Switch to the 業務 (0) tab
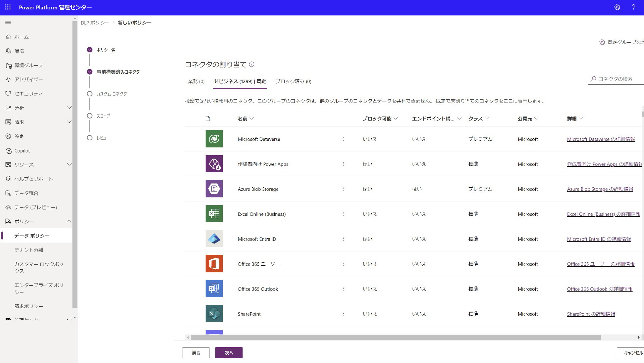Viewport: 644px width, 363px height. pos(196,82)
